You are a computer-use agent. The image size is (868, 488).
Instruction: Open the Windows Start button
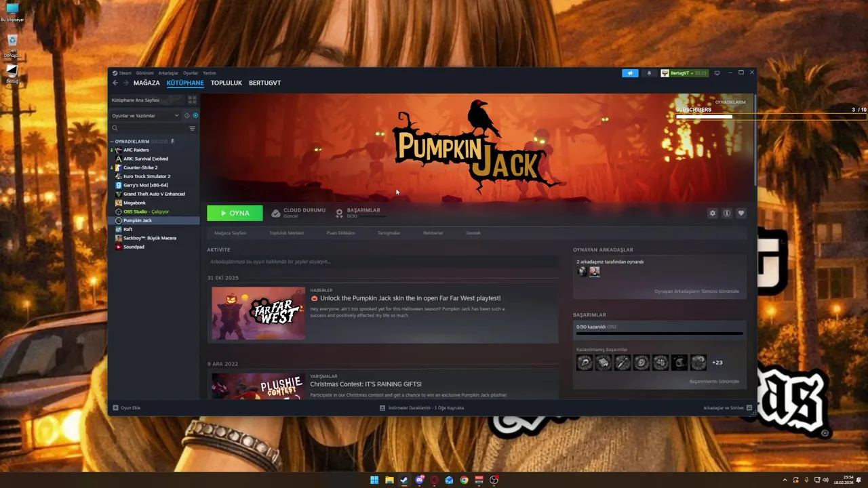click(374, 480)
